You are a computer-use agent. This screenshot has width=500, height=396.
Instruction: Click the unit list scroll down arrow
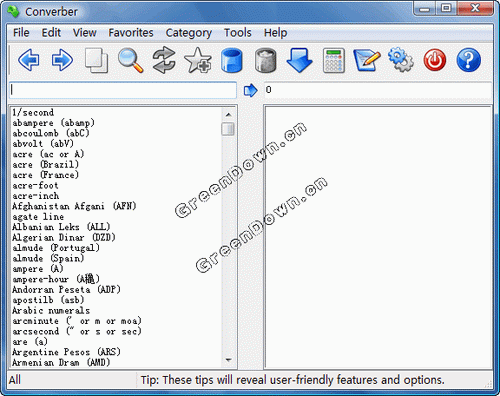228,360
